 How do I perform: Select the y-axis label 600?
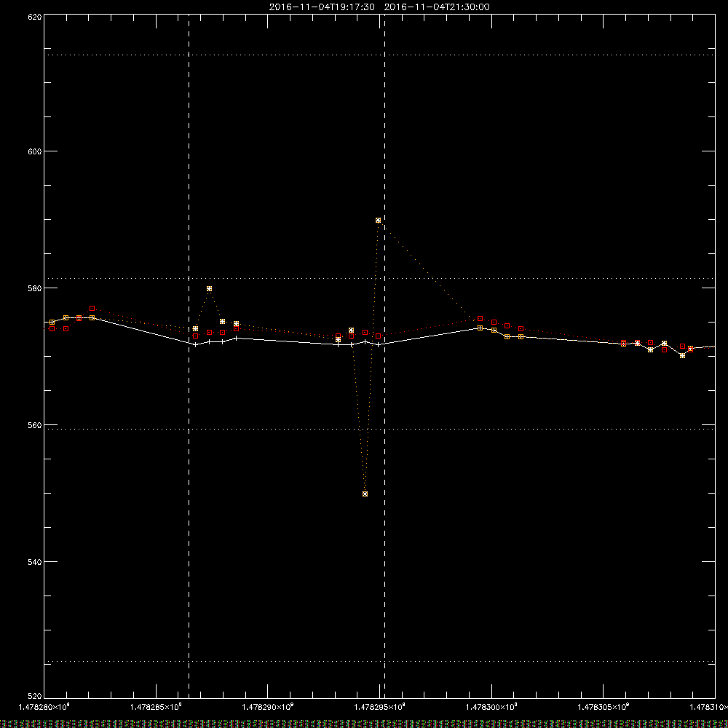coord(35,151)
